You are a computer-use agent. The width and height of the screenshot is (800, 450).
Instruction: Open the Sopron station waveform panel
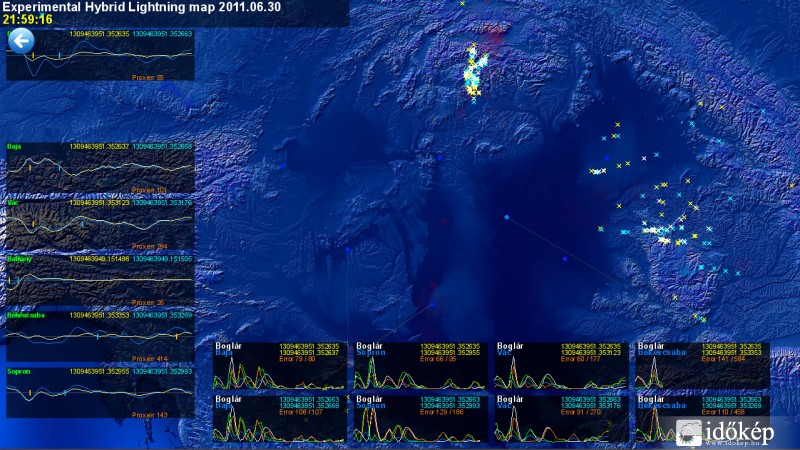pyautogui.click(x=100, y=392)
